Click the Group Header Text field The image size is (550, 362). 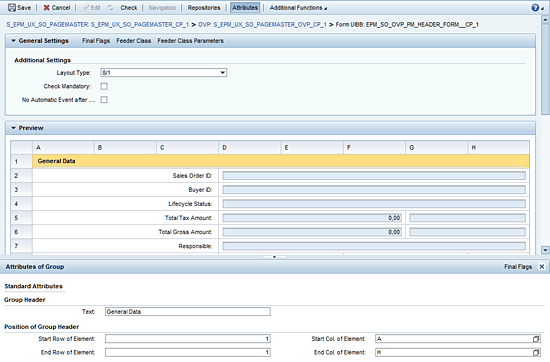click(x=188, y=311)
